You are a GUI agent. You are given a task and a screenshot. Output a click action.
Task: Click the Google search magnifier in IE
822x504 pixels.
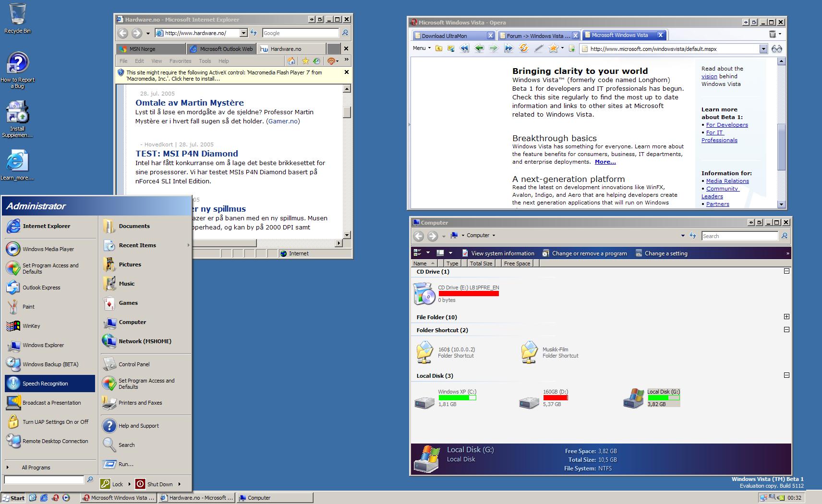click(345, 33)
